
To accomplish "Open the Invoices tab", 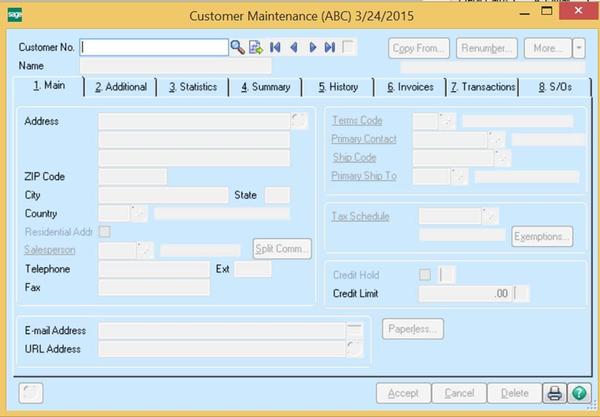I will coord(410,87).
